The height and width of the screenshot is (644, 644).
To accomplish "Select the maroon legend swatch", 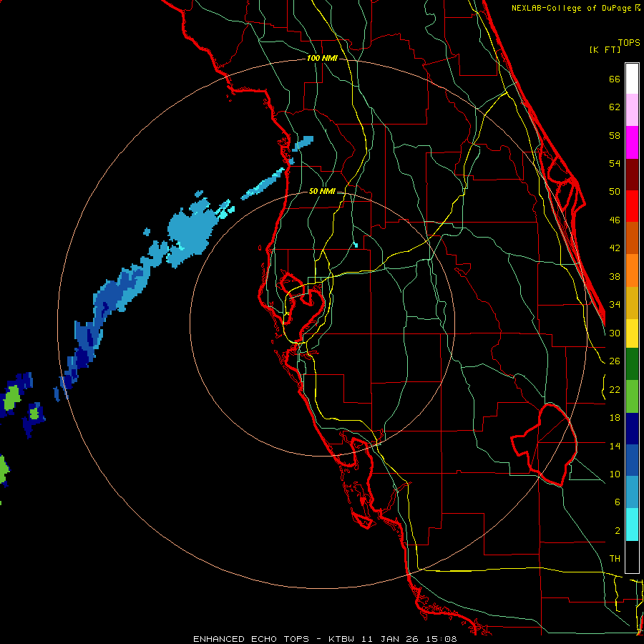I will pyautogui.click(x=632, y=175).
